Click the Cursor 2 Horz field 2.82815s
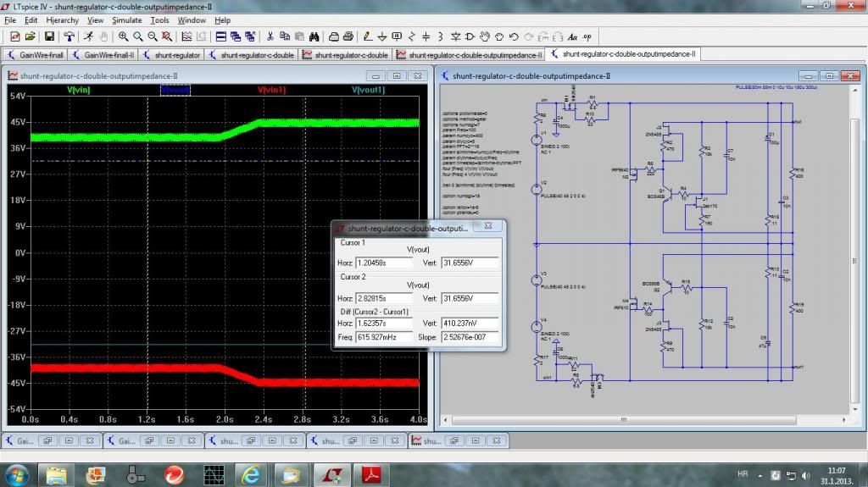Image resolution: width=868 pixels, height=487 pixels. 384,298
